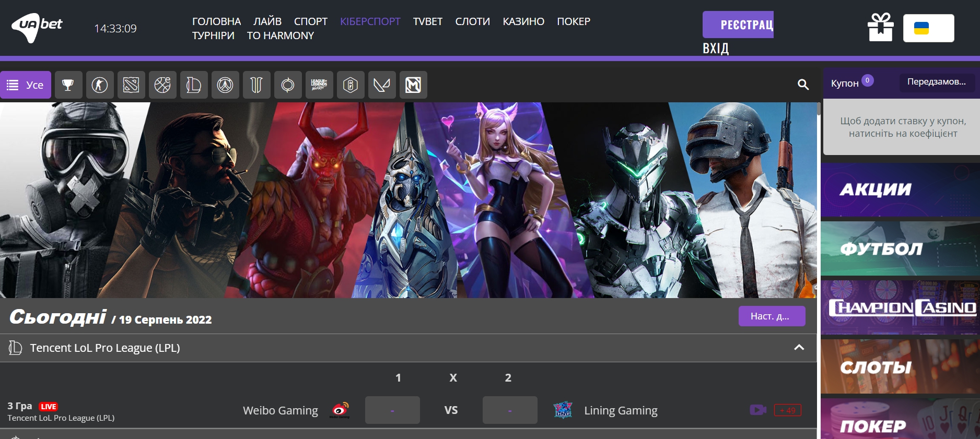Select the Valorant game filter icon

click(382, 85)
